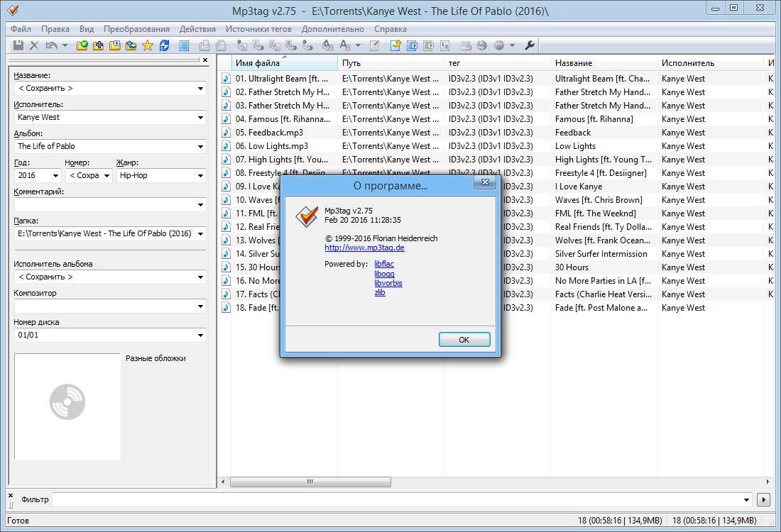Open the Вид menu

tap(87, 29)
